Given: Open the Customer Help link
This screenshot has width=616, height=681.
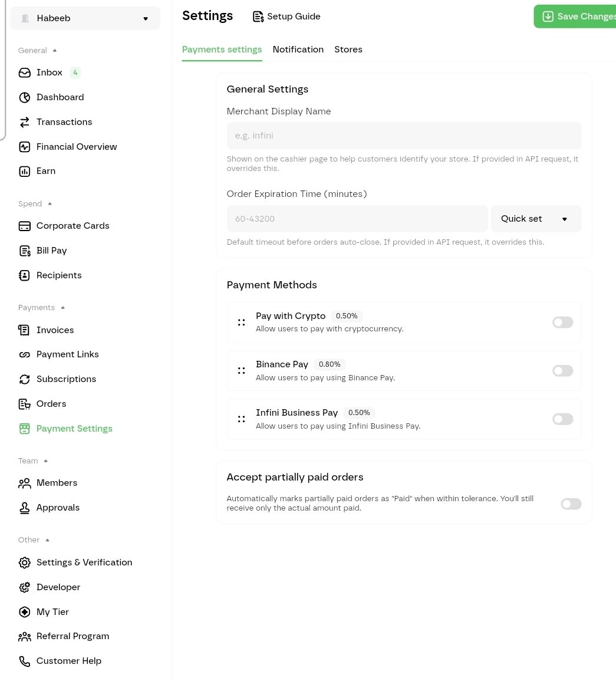Looking at the screenshot, I should click(69, 661).
